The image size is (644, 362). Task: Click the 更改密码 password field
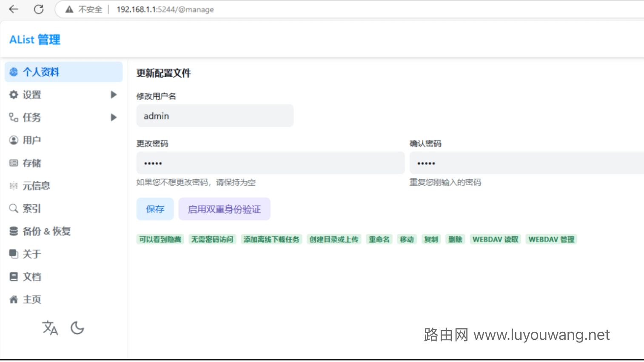pyautogui.click(x=270, y=163)
